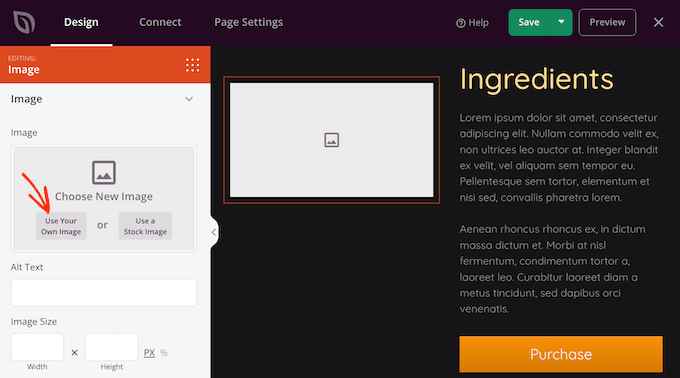The width and height of the screenshot is (680, 378).
Task: Close the builder with the X icon
Action: pos(658,22)
